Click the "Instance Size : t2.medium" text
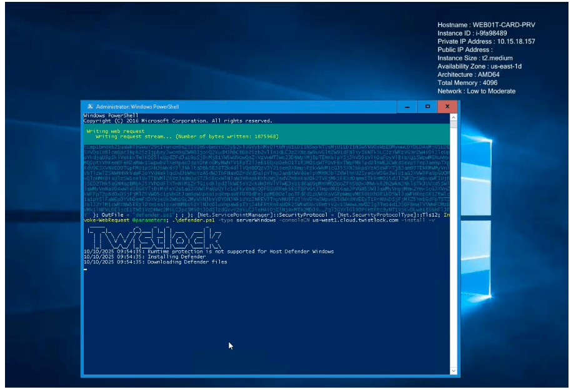Screen dimensions: 571x392 click(x=475, y=58)
